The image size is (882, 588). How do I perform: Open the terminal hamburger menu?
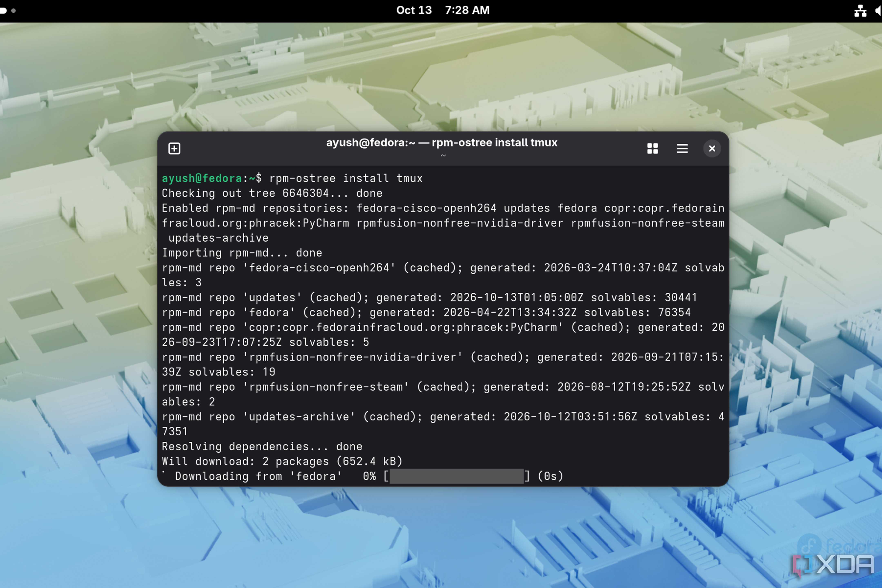tap(682, 148)
